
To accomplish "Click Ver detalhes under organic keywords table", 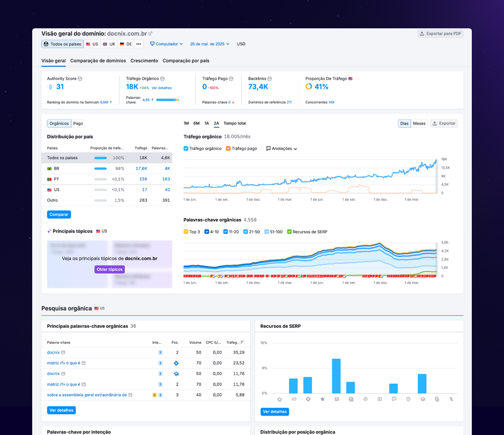I will pyautogui.click(x=61, y=410).
